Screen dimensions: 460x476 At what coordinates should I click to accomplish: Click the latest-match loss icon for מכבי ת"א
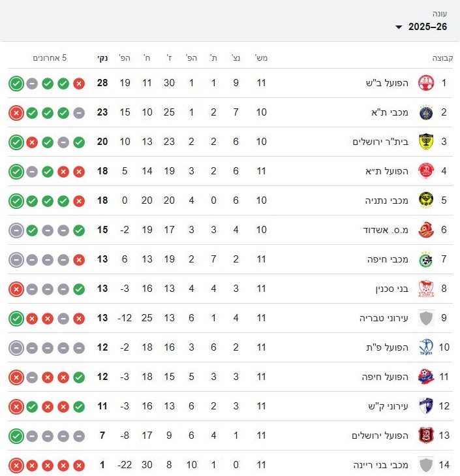pos(16,112)
